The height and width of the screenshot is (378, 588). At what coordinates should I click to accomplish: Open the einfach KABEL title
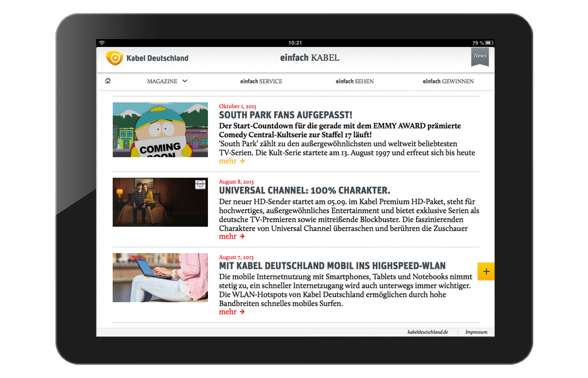point(310,58)
